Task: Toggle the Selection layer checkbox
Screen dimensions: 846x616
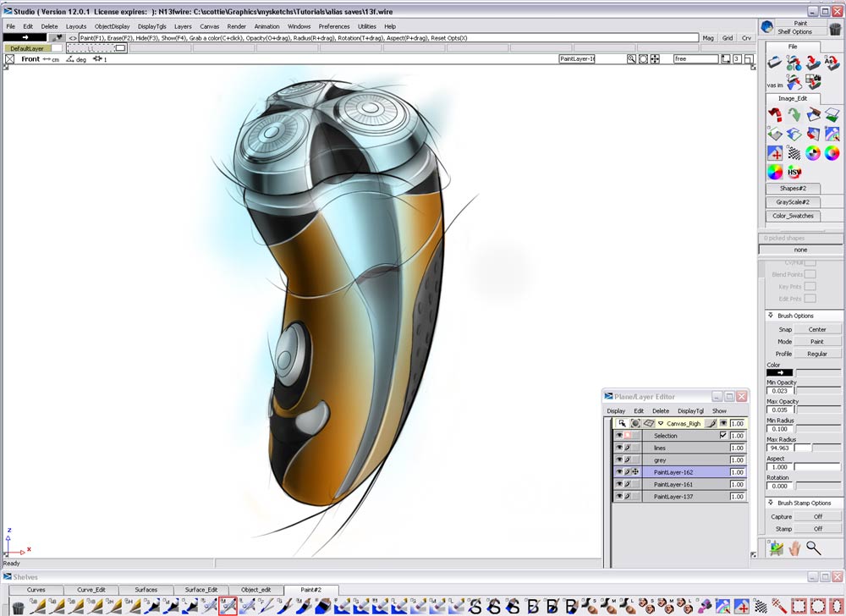Action: pyautogui.click(x=723, y=435)
